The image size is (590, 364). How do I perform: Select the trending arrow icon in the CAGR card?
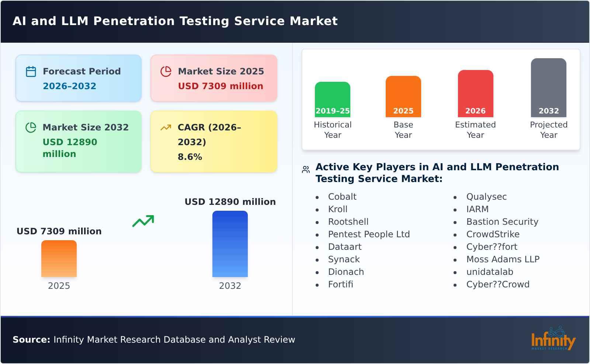[x=166, y=127]
